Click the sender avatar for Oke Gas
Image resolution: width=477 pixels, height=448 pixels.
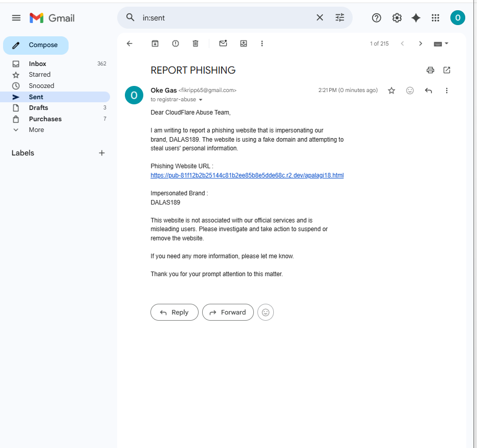click(134, 95)
